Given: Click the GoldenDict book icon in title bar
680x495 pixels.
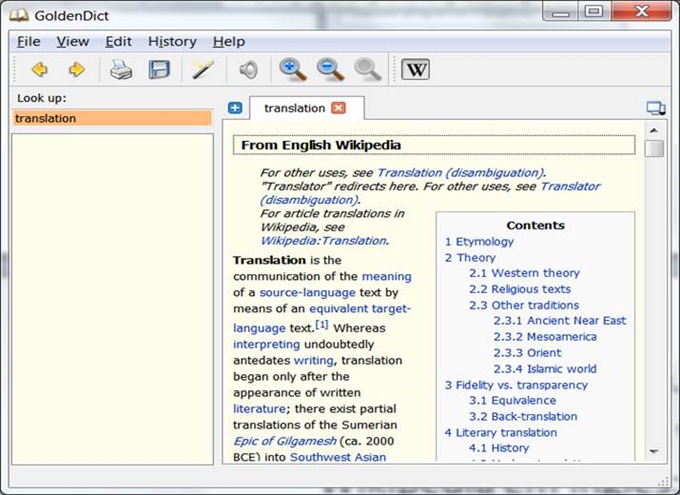Looking at the screenshot, I should (x=19, y=16).
